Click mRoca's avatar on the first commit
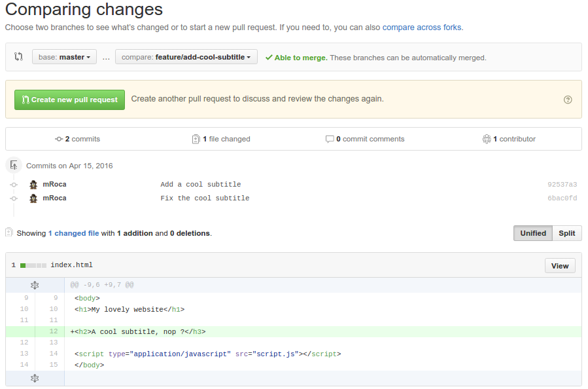Viewport: 588px width, 389px height. pos(33,184)
